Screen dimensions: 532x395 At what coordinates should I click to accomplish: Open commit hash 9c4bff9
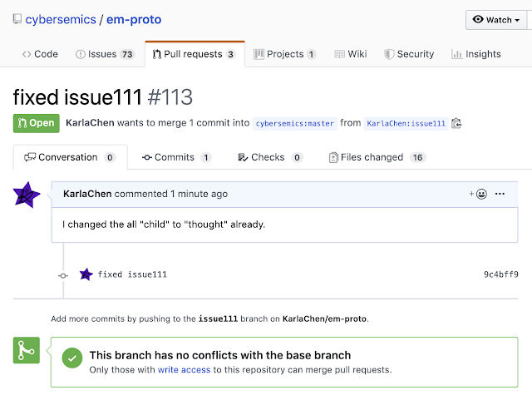tap(500, 274)
